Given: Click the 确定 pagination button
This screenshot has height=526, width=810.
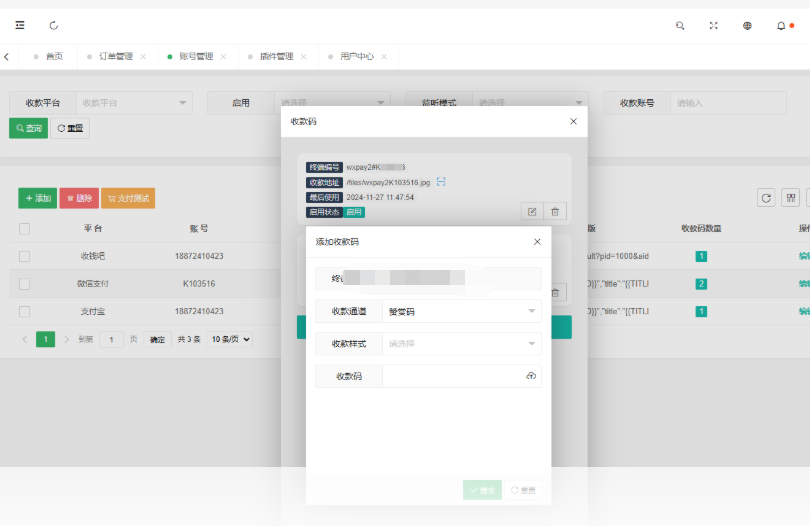Looking at the screenshot, I should click(x=158, y=339).
